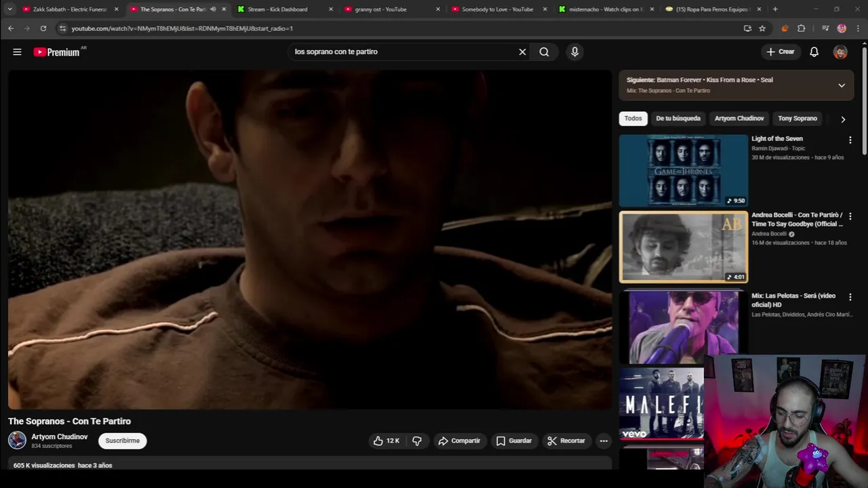Screen dimensions: 868x488
Task: Install app icon in address bar
Action: 747,28
